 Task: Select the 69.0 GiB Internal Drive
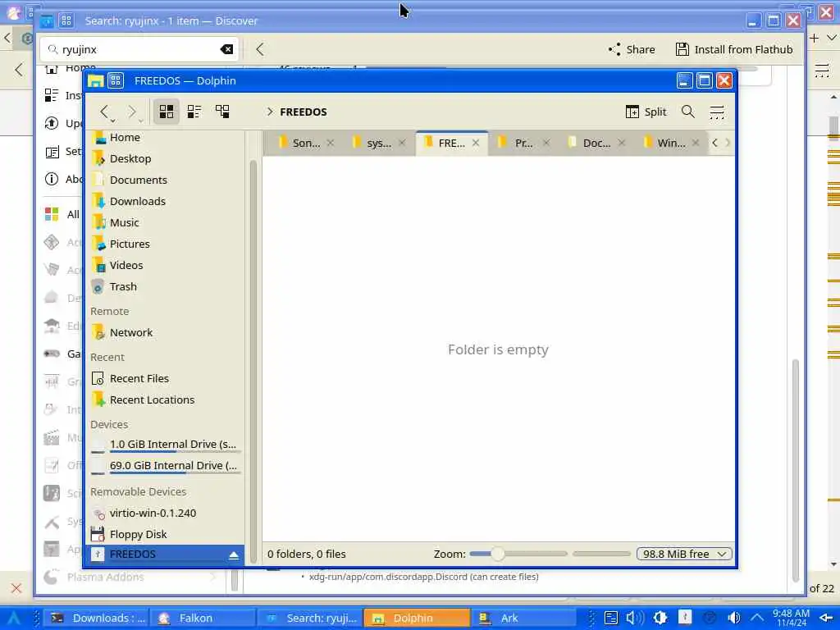click(x=166, y=466)
